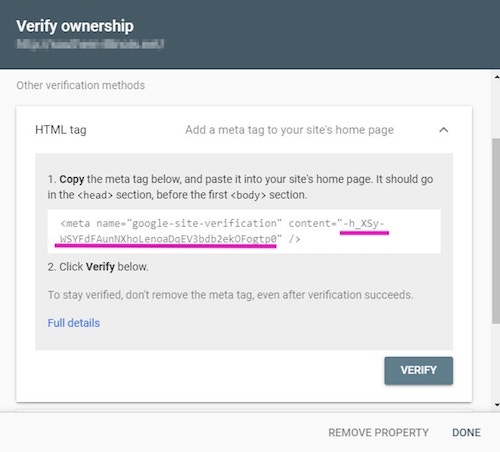This screenshot has height=452, width=500.
Task: Collapse the HTML tag section chevron
Action: [443, 130]
